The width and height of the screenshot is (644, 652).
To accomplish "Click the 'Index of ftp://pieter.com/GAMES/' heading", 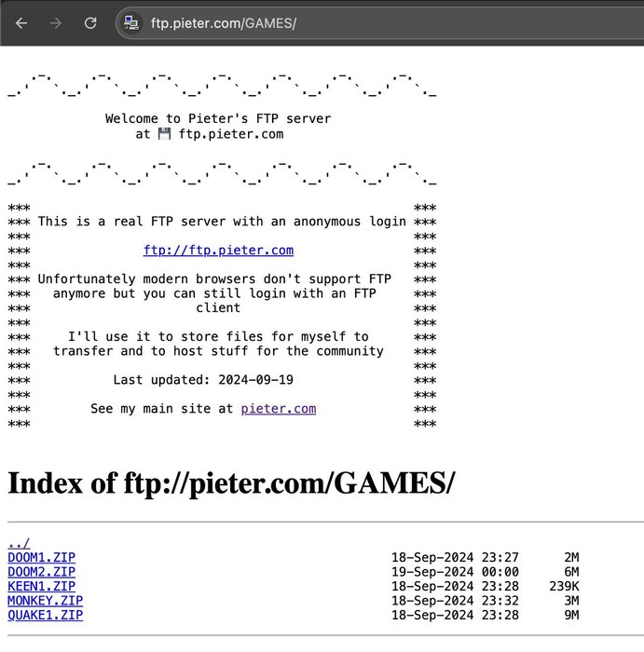I will coord(231,482).
